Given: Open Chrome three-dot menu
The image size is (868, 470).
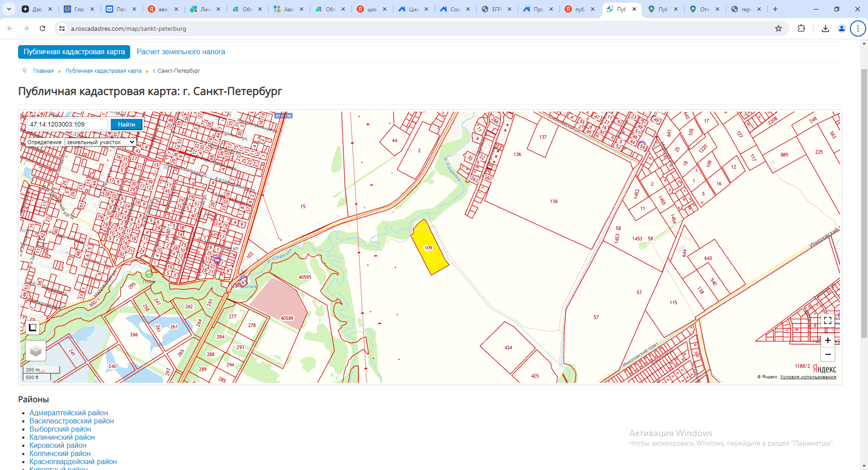Looking at the screenshot, I should [858, 28].
